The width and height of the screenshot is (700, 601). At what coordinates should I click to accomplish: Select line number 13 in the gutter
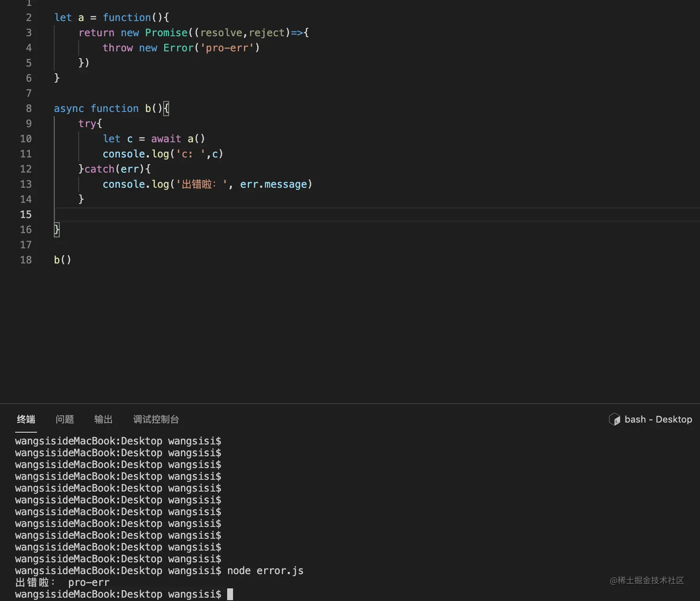pos(26,184)
